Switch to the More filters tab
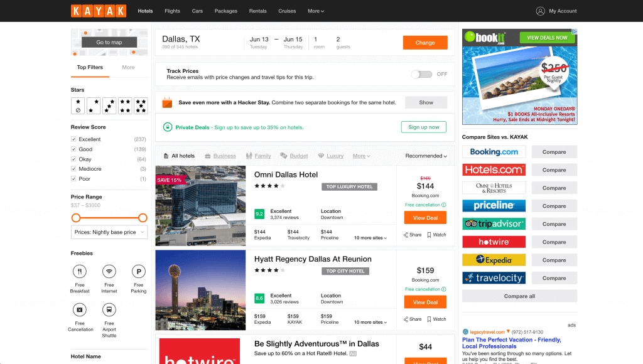This screenshot has width=643, height=364. 128,67
